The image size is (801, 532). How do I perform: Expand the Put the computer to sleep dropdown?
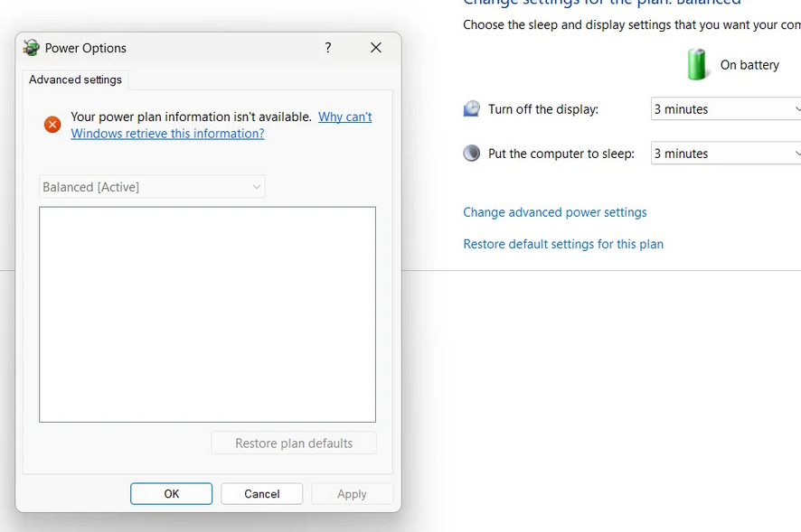[726, 154]
